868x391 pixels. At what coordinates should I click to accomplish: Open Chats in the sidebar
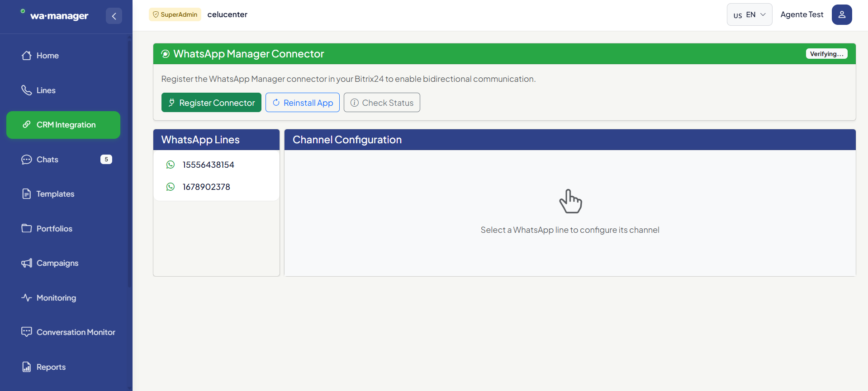[63, 160]
